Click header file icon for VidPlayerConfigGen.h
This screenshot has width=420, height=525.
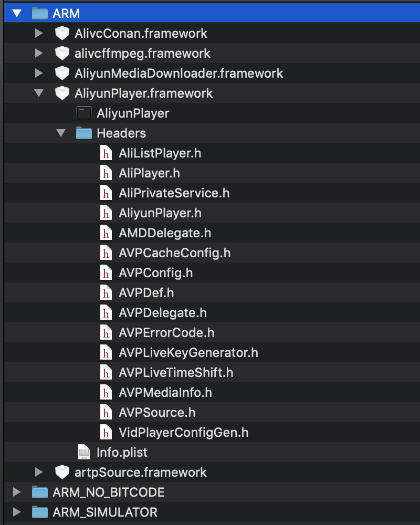coord(106,432)
